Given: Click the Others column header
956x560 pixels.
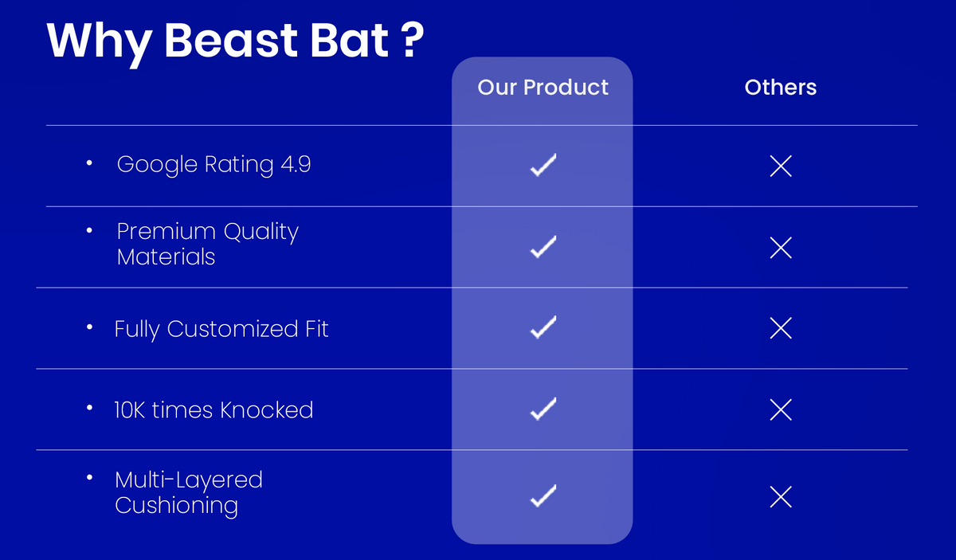Looking at the screenshot, I should 781,87.
